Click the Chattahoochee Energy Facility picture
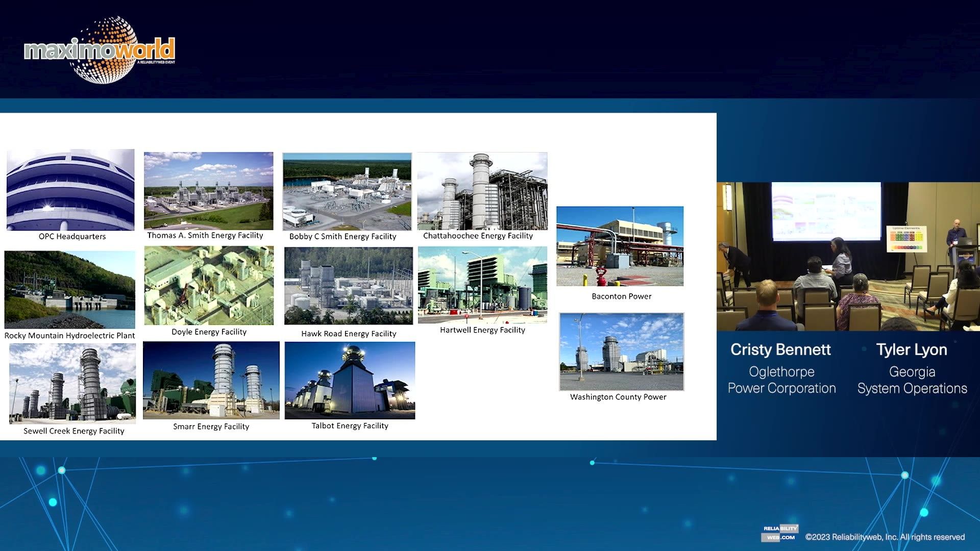Screen dimensions: 980x551 482,191
